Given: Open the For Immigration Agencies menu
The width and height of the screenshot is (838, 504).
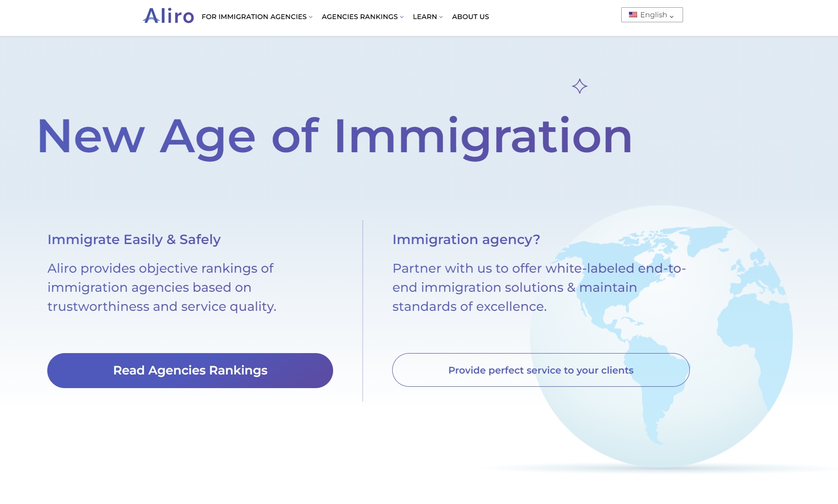Looking at the screenshot, I should (254, 17).
